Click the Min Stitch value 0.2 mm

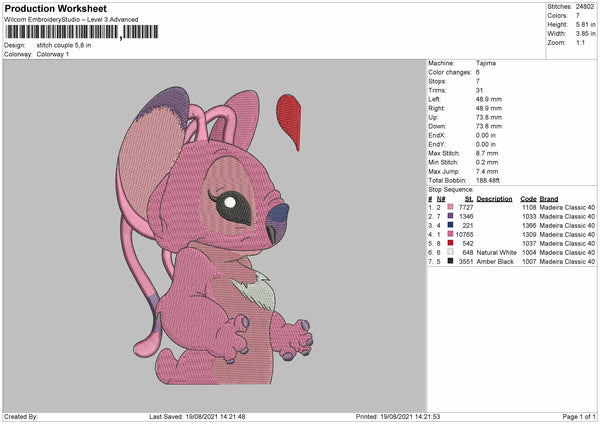point(487,162)
